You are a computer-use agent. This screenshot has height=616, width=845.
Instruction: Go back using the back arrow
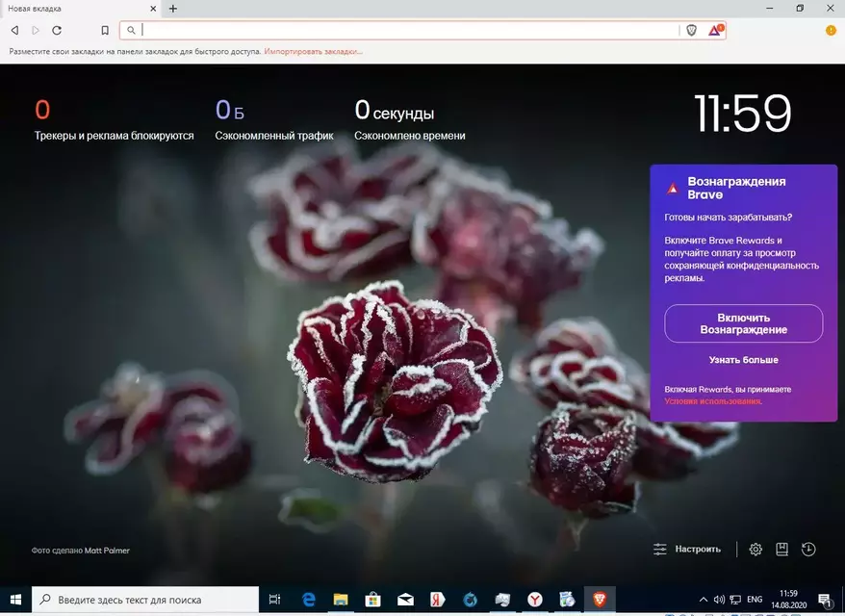tap(15, 31)
